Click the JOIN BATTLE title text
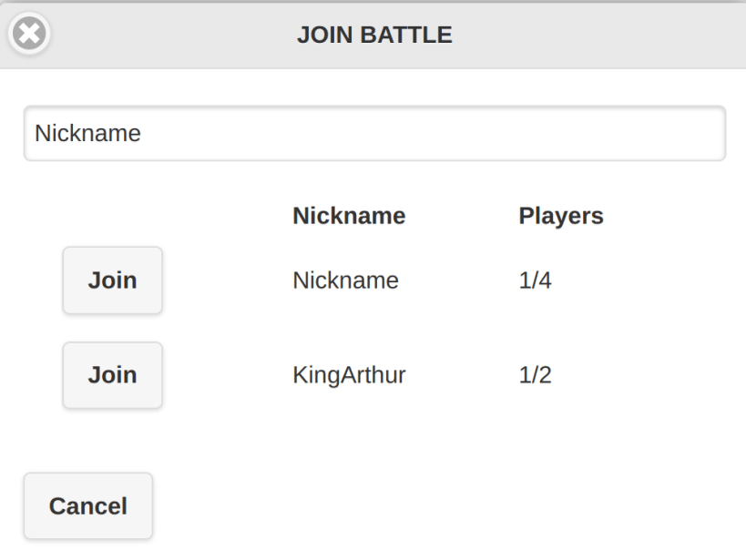The height and width of the screenshot is (560, 746). pos(373,35)
